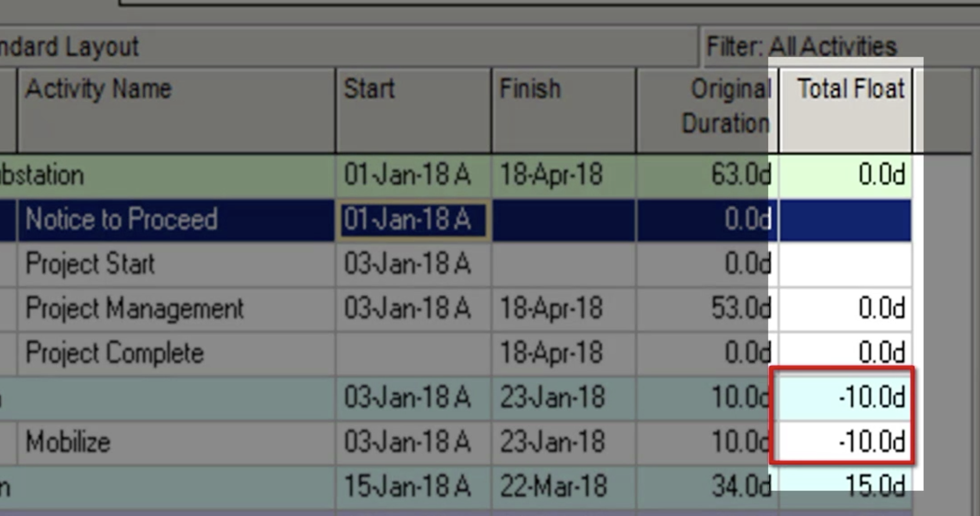Sort by the Start column header
The height and width of the screenshot is (516, 980).
point(413,110)
